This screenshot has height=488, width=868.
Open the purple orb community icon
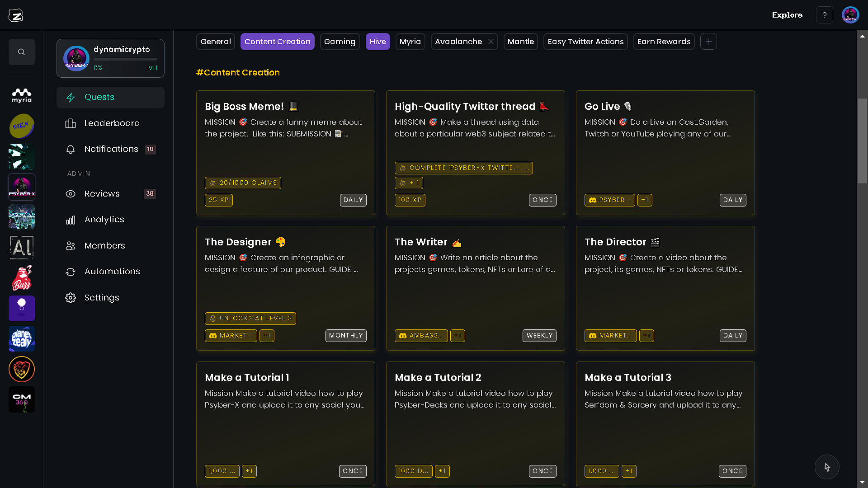(22, 308)
